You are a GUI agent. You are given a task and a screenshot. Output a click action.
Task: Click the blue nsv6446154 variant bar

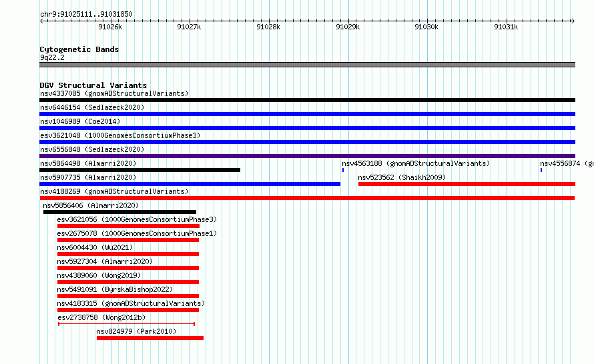[x=307, y=114]
